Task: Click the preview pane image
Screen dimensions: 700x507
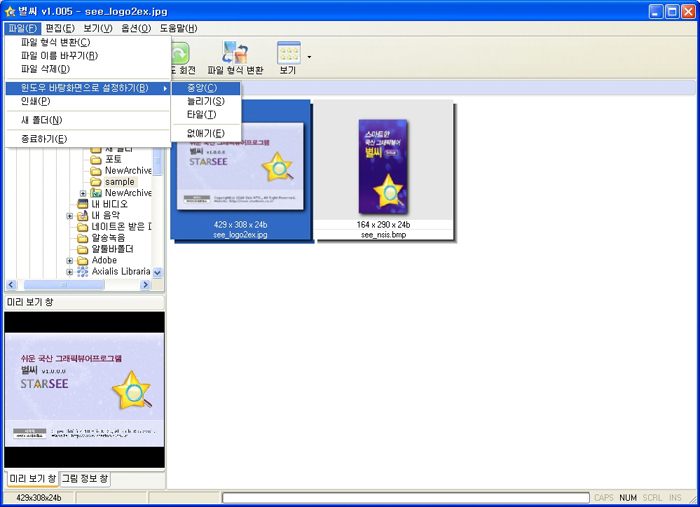Action: tap(84, 390)
